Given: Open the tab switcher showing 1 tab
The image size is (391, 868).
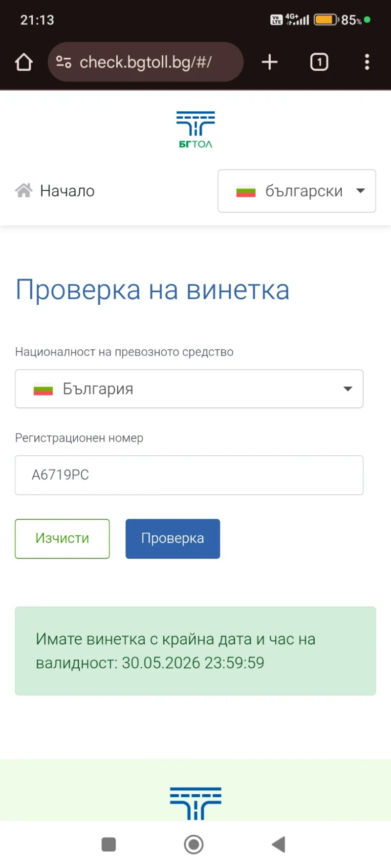Looking at the screenshot, I should click(319, 63).
